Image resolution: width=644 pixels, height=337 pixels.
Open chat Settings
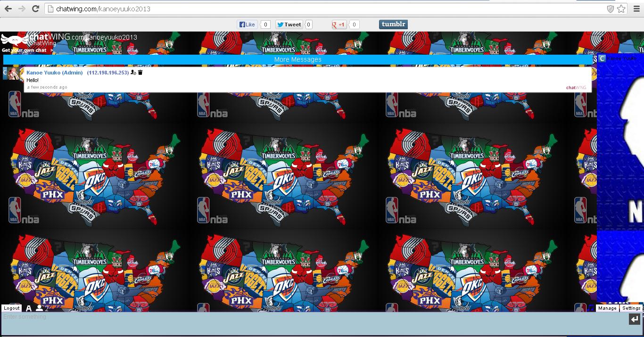631,308
